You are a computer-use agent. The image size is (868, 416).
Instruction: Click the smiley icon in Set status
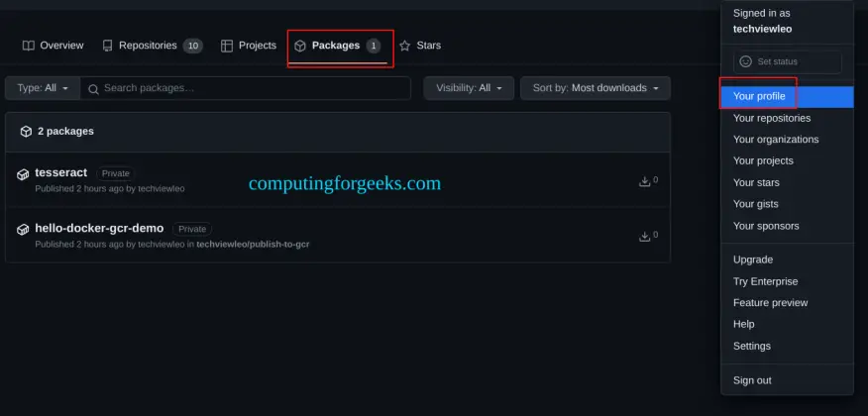pyautogui.click(x=746, y=61)
